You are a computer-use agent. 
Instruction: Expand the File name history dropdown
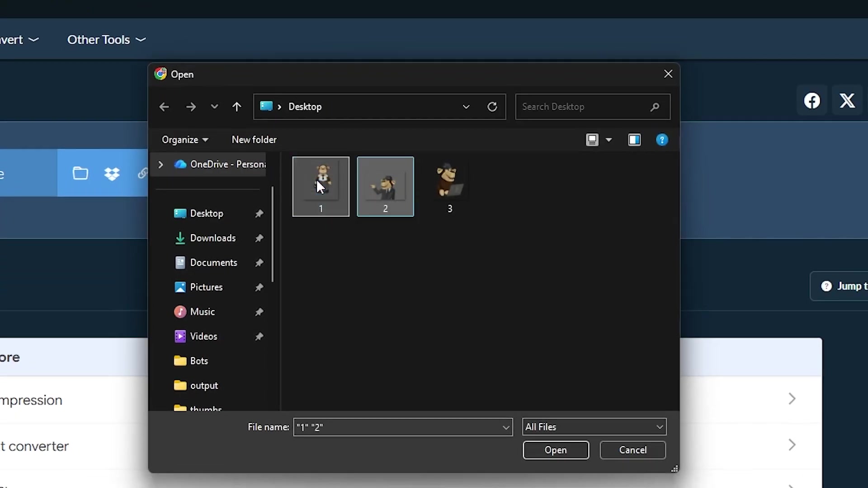(x=506, y=427)
